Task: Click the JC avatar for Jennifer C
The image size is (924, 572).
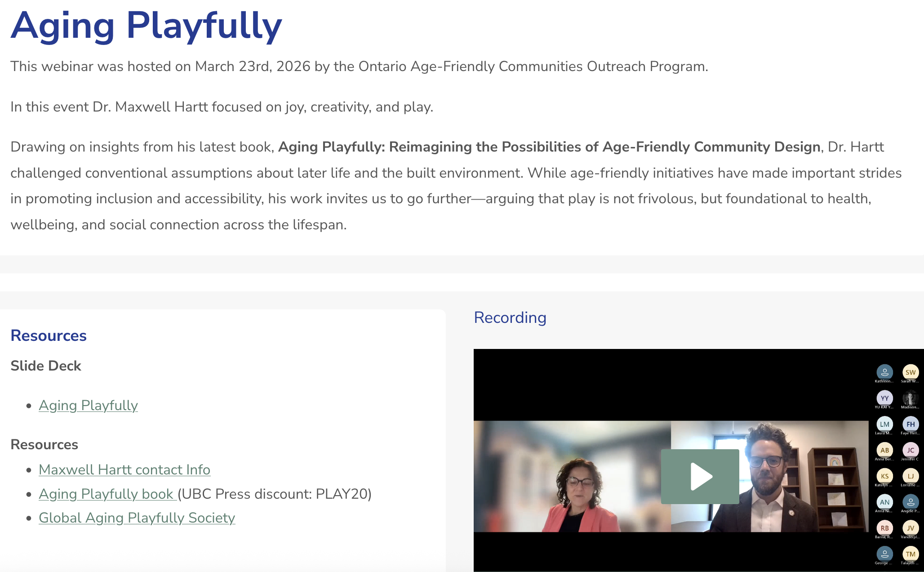Action: (x=910, y=450)
